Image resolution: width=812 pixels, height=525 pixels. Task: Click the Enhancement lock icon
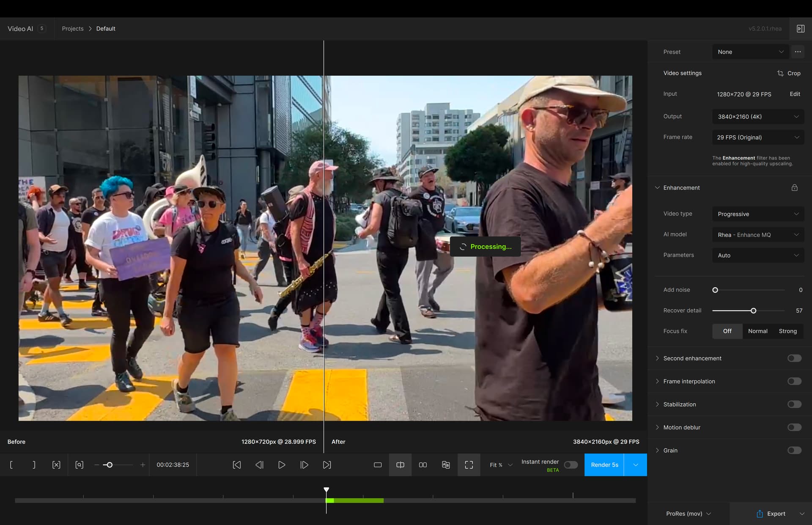(x=794, y=187)
